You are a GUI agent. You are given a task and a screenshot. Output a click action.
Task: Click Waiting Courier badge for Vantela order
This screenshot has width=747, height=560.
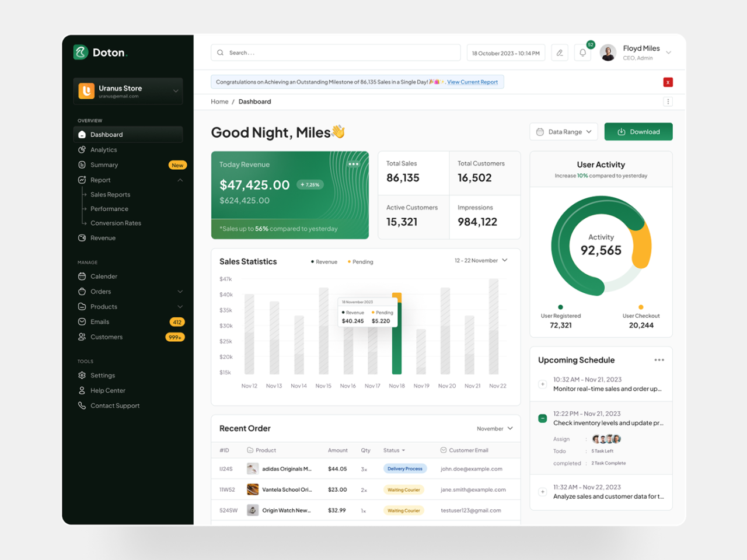coord(403,490)
